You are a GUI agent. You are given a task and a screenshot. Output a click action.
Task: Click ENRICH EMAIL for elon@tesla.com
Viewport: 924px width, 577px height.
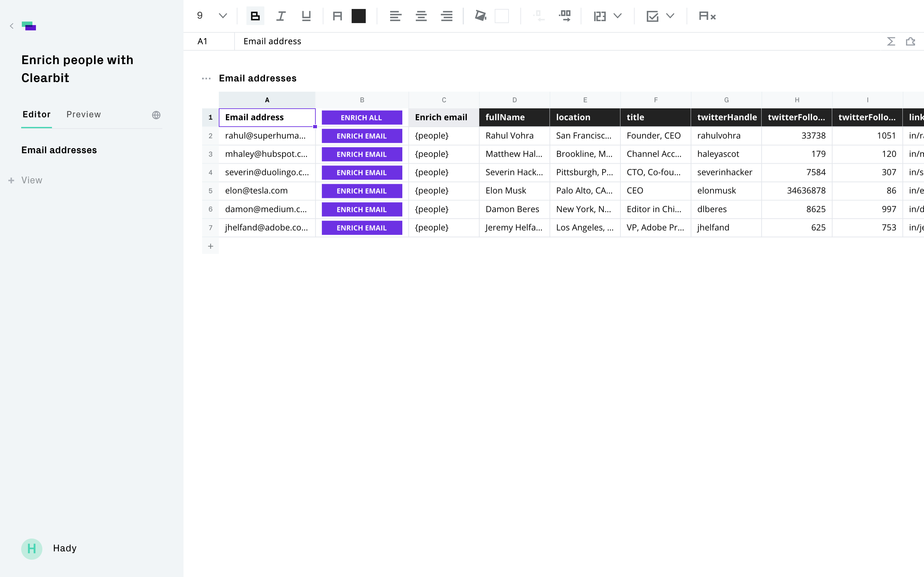(x=362, y=191)
